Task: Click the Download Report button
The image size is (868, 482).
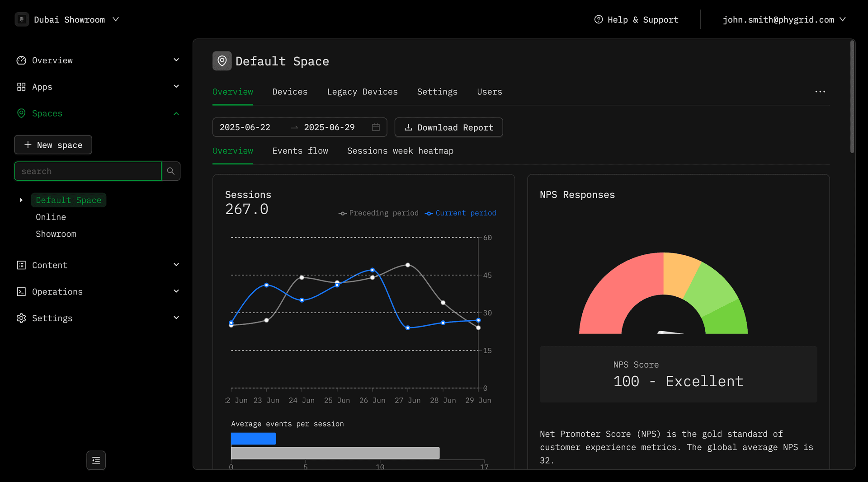Action: (x=448, y=127)
